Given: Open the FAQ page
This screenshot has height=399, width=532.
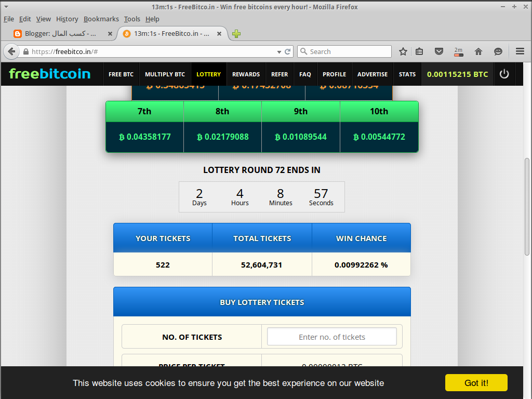Looking at the screenshot, I should coord(305,74).
